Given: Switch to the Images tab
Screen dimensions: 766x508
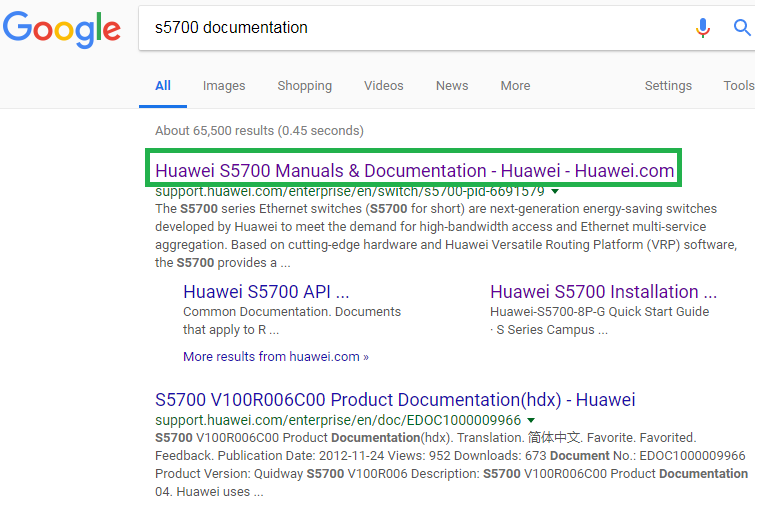Looking at the screenshot, I should (x=224, y=86).
